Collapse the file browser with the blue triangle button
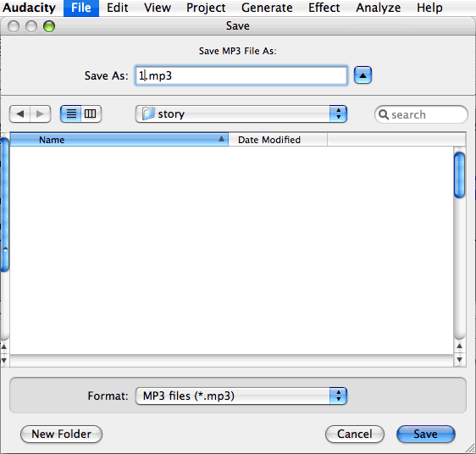The image size is (476, 454). coord(363,75)
